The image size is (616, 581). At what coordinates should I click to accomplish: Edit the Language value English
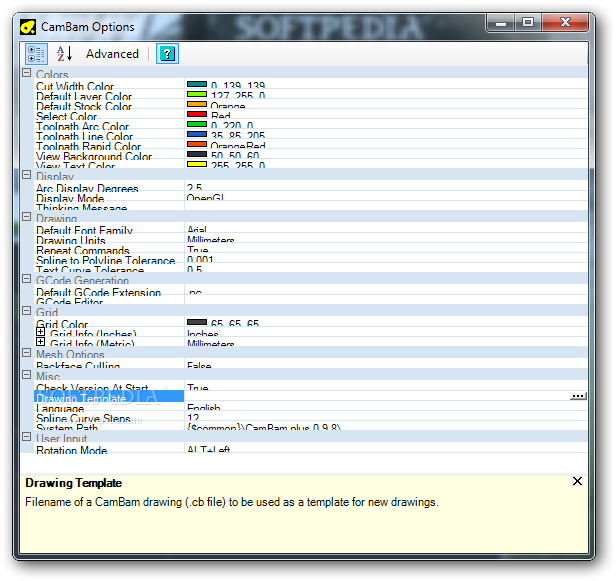tap(386, 406)
